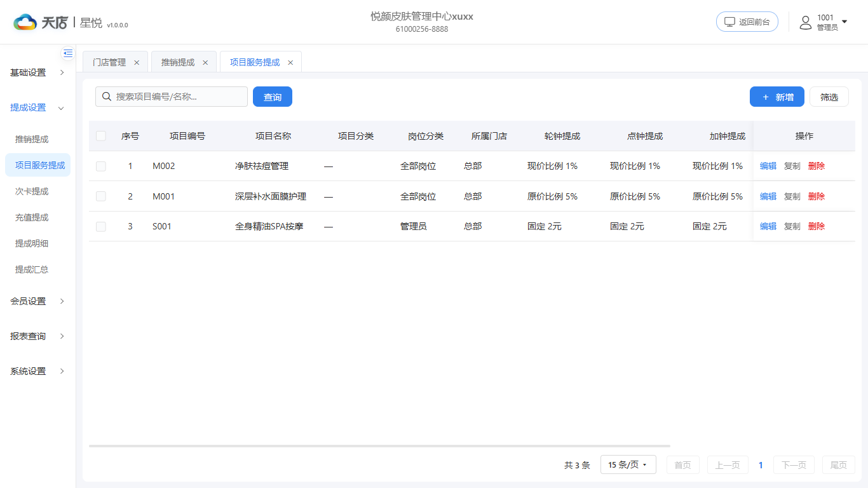Image resolution: width=868 pixels, height=488 pixels.
Task: Collapse the sidebar with the menu fold icon
Action: click(x=68, y=53)
